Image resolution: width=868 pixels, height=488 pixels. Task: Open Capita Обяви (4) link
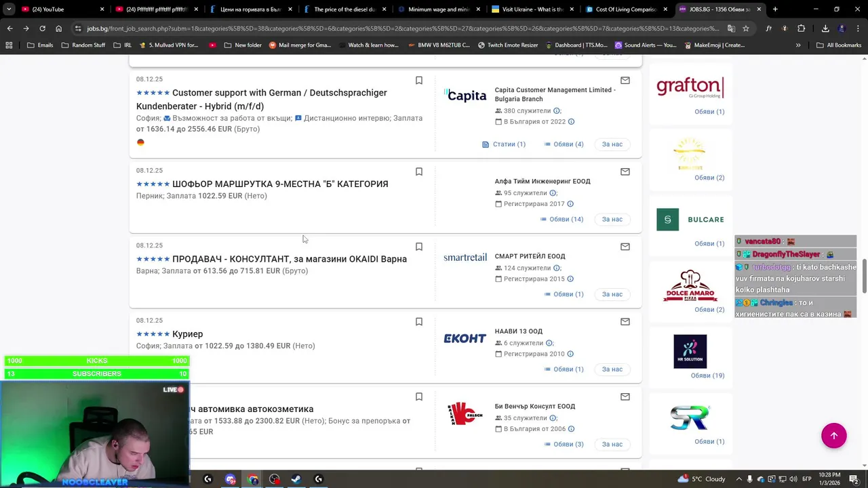pos(564,144)
